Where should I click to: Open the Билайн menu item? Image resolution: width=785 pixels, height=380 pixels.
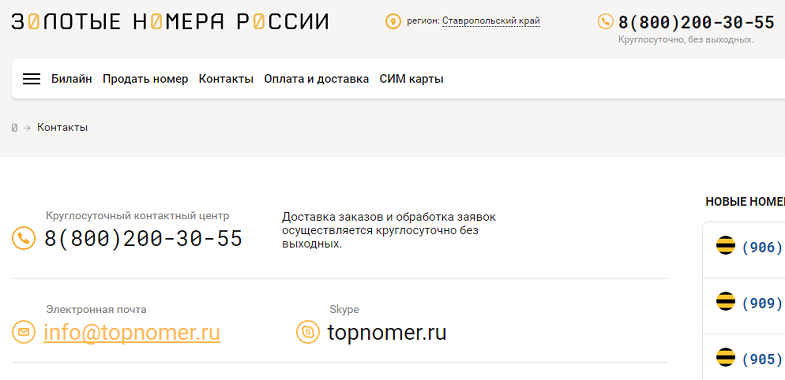(x=72, y=79)
